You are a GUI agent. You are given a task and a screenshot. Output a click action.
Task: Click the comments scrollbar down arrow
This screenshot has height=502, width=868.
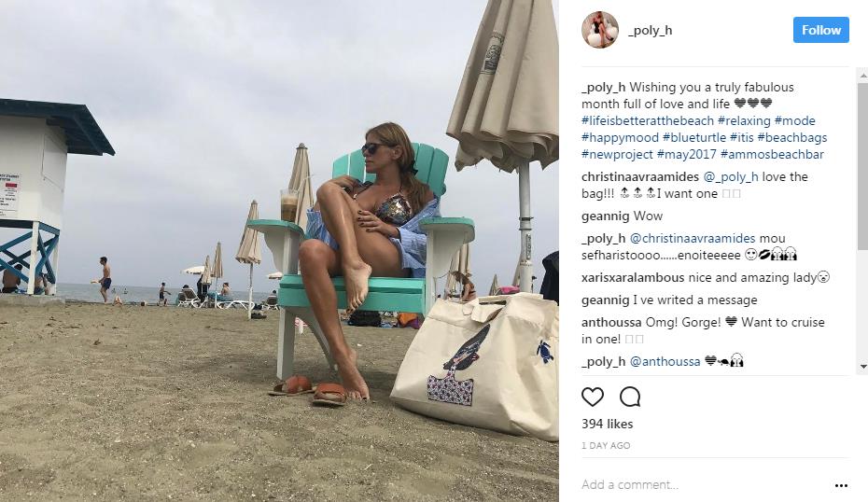863,367
